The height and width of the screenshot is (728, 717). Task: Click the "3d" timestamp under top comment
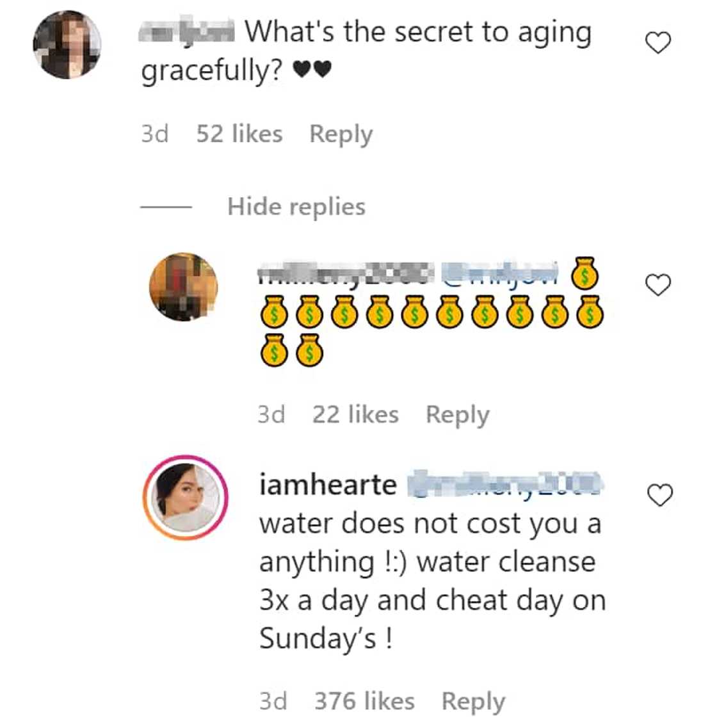point(154,134)
